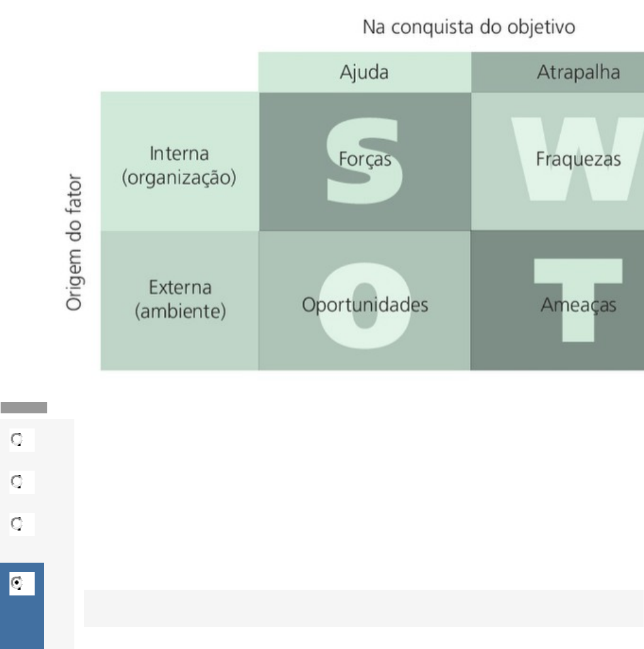Click the Ajuda column header

[364, 72]
